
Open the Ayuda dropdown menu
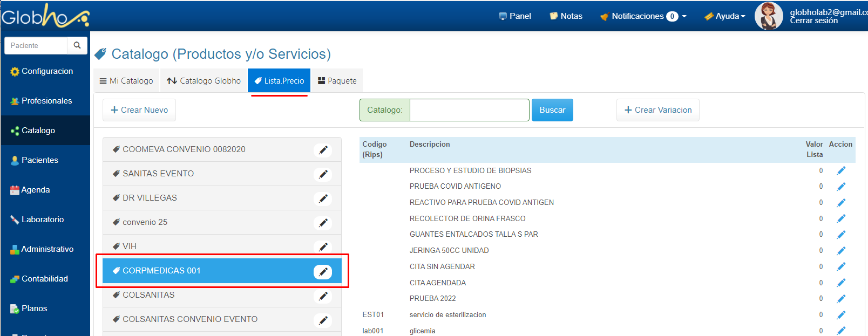click(x=725, y=16)
